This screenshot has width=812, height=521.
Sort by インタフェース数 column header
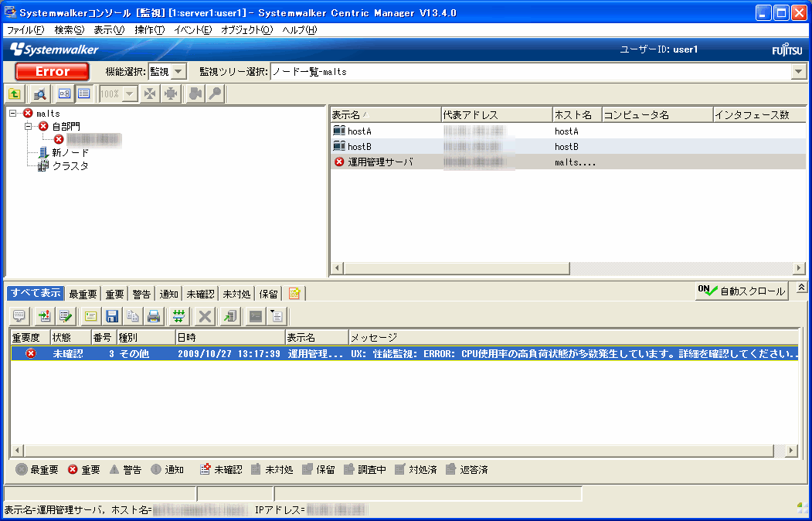pos(759,114)
